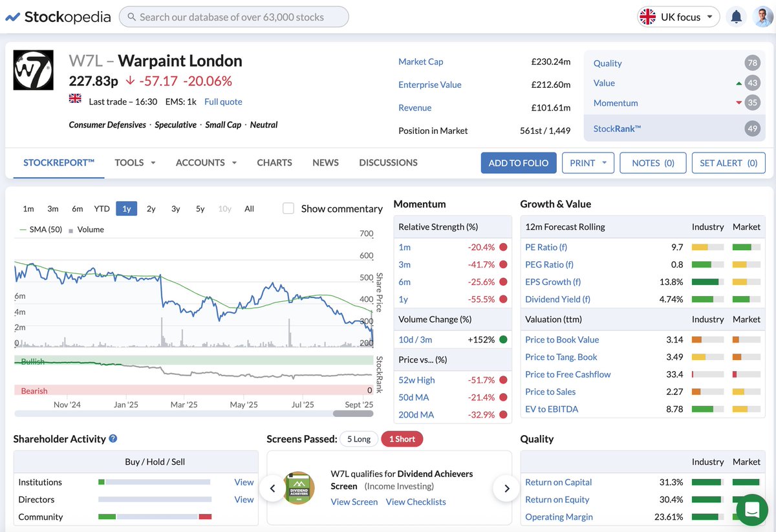Viewport: 776px width, 532px height.
Task: Open the NEWS tab
Action: pyautogui.click(x=325, y=162)
